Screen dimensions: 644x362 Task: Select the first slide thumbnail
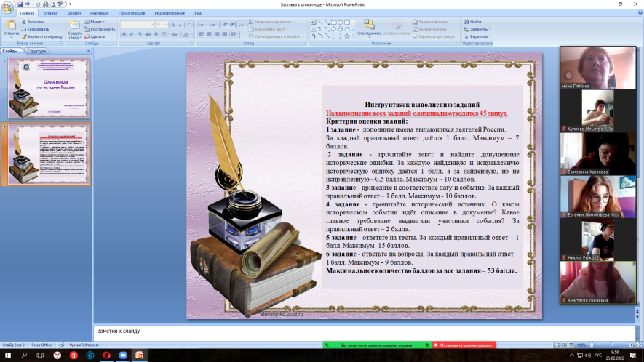pos(48,89)
